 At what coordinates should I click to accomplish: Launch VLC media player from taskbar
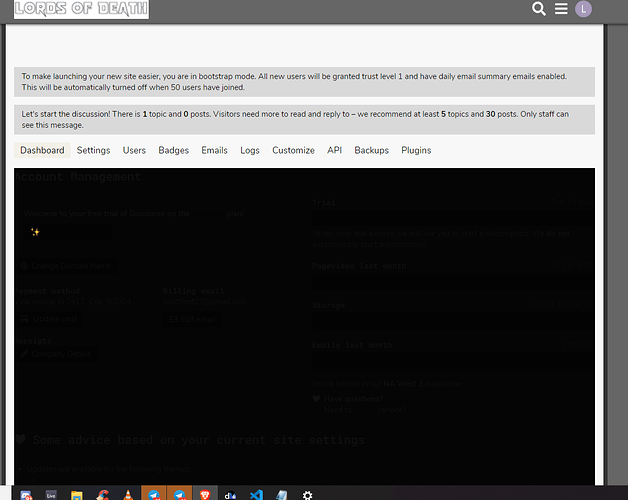[128, 496]
